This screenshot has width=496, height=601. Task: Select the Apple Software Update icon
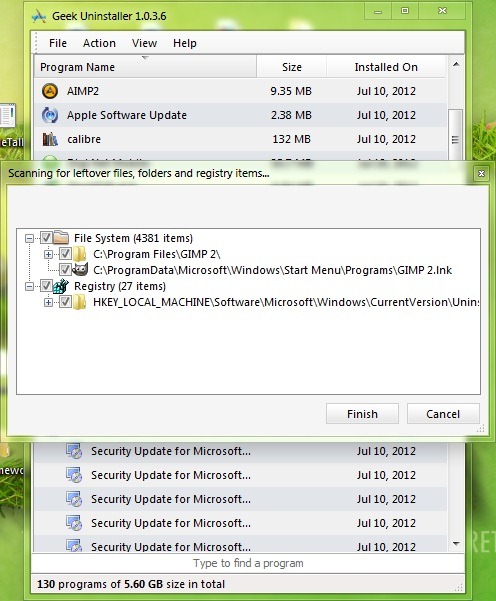[50, 115]
